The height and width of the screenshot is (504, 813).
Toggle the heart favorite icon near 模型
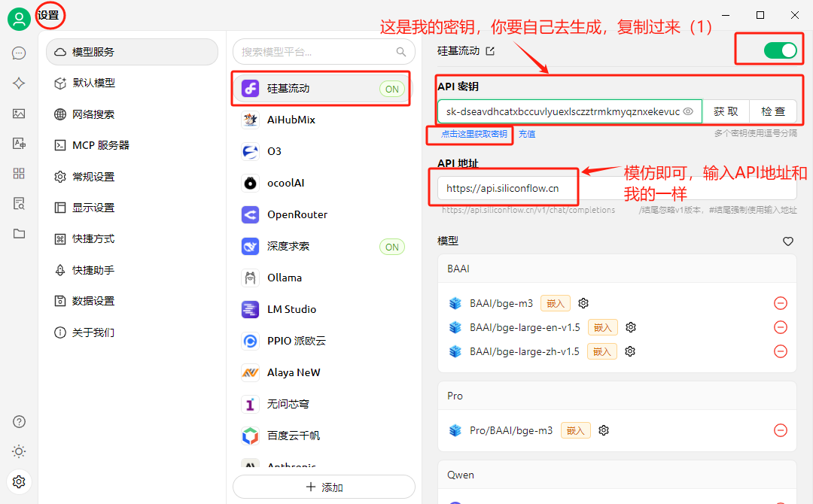787,241
